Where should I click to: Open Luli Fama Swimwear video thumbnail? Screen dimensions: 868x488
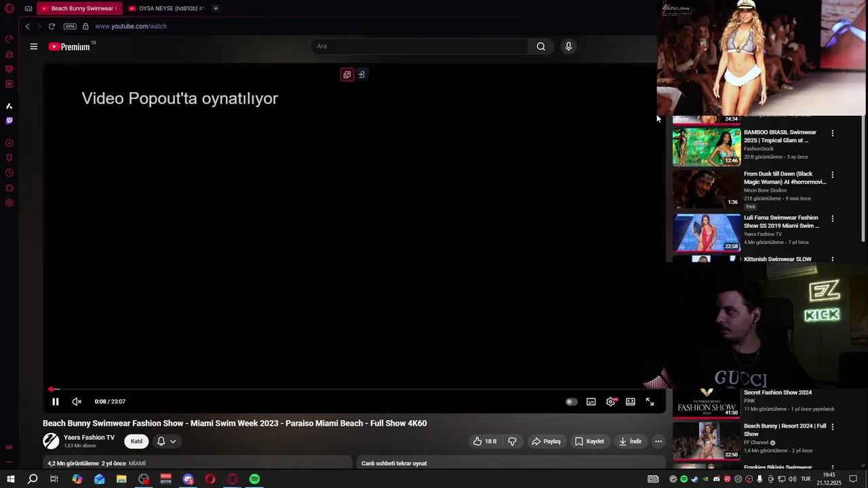tap(706, 232)
